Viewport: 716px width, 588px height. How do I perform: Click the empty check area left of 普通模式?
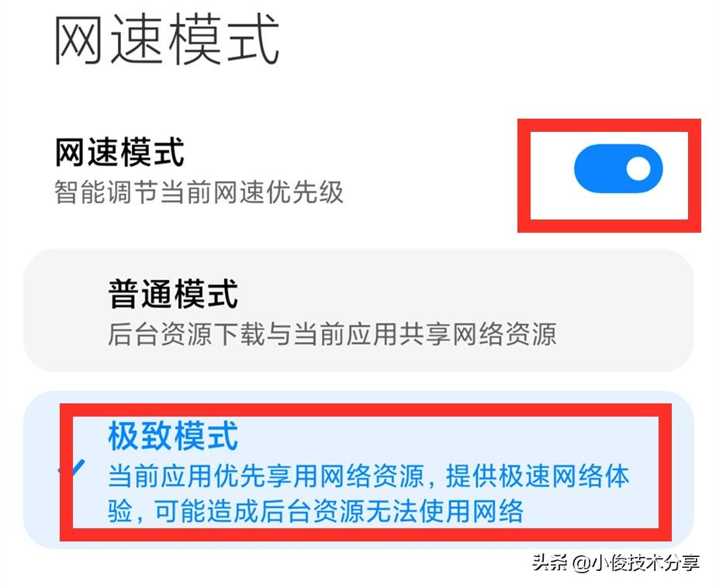tap(71, 310)
